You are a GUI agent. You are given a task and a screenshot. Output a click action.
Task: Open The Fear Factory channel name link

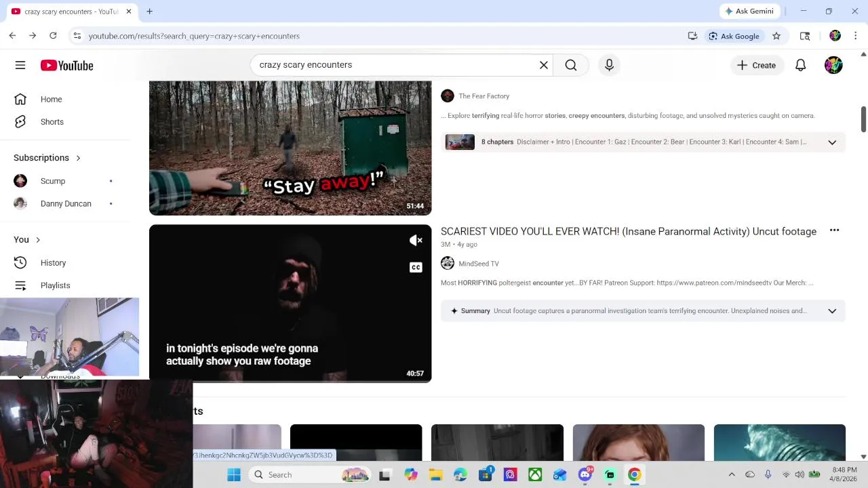coord(484,96)
